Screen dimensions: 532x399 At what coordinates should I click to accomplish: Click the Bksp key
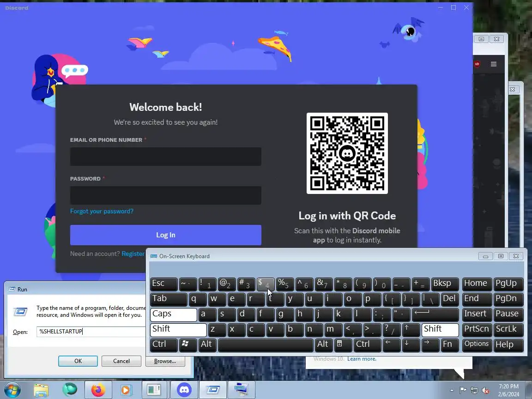click(x=445, y=284)
